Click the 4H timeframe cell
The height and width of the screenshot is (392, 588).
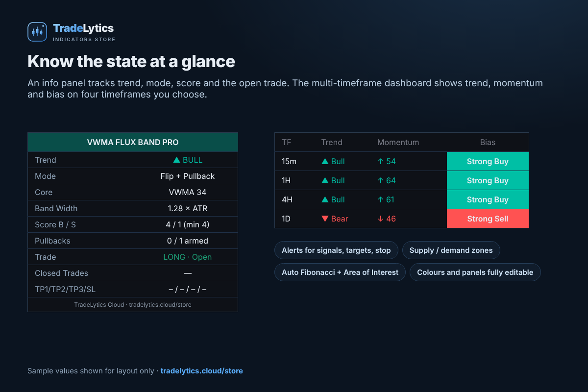[x=287, y=199]
